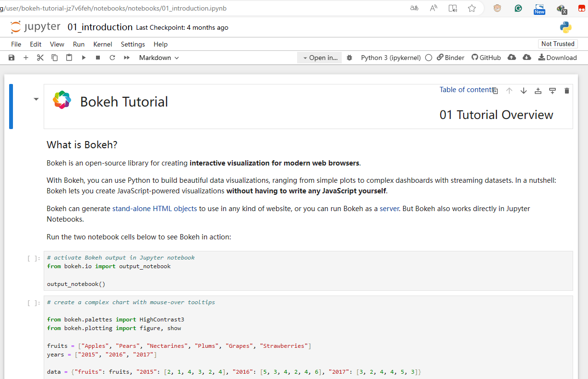This screenshot has width=588, height=379.
Task: Open the Markdown cell type dropdown
Action: (x=159, y=58)
